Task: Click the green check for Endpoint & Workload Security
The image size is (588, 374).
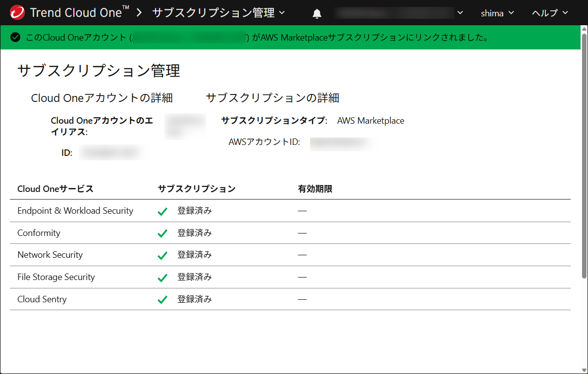Action: [x=162, y=212]
